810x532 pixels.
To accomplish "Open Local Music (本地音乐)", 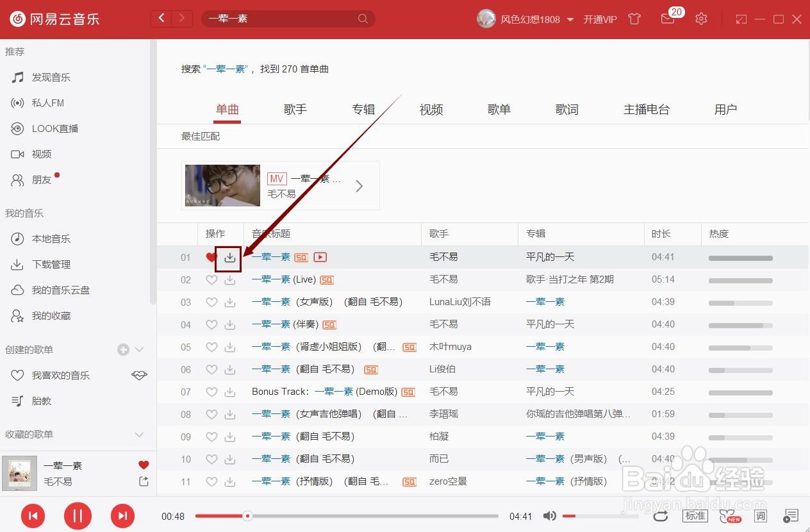I will click(51, 239).
